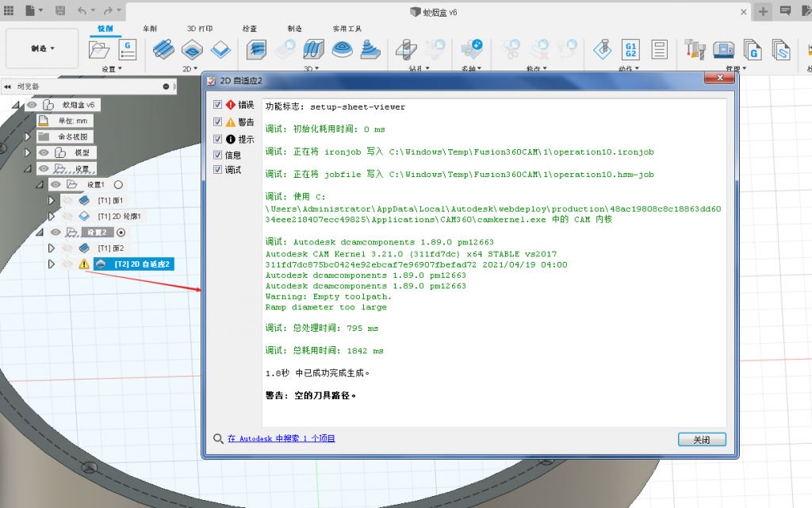This screenshot has width=812, height=508.
Task: Select the Drilling tool icon
Action: pyautogui.click(x=407, y=50)
